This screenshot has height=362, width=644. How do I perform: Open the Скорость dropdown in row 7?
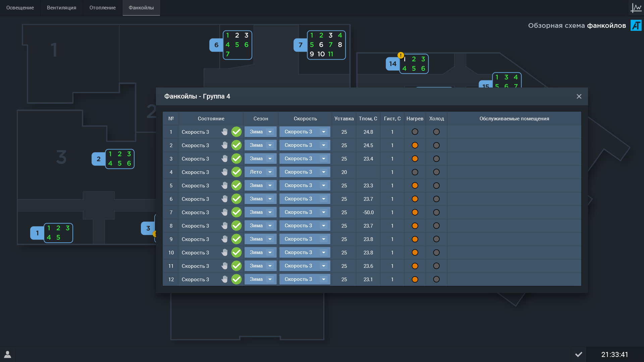pos(305,212)
